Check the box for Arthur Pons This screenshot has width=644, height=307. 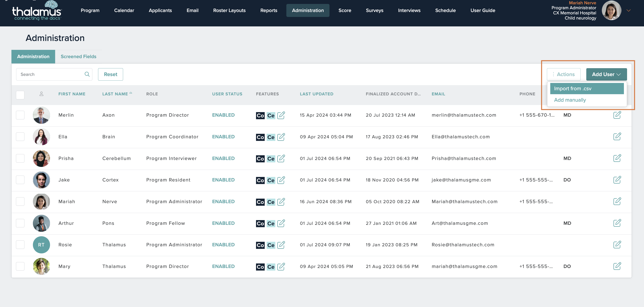[20, 223]
